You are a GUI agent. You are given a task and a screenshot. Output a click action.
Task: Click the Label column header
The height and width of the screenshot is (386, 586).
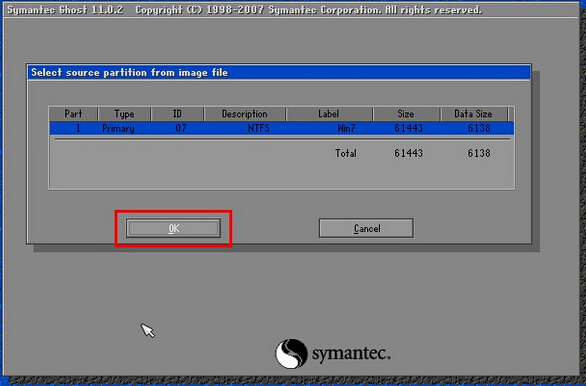329,114
